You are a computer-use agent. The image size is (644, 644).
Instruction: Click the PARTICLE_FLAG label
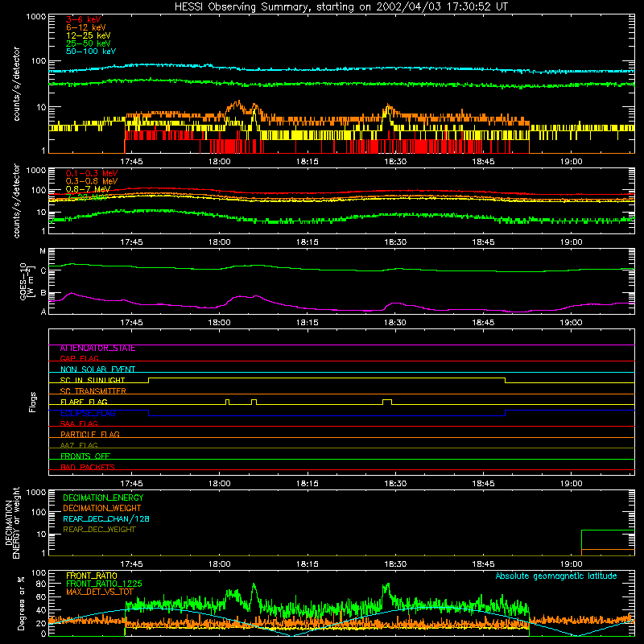coord(90,434)
